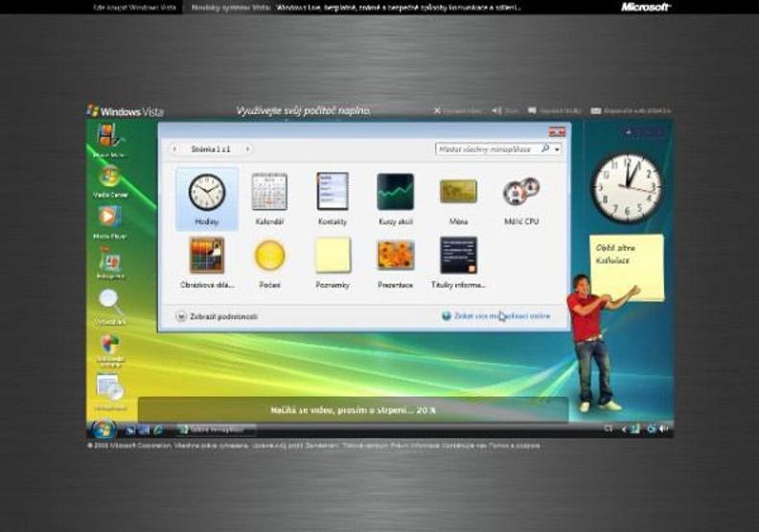The width and height of the screenshot is (759, 532).
Task: Expand Zobrazit podrobnosti details section
Action: click(217, 316)
